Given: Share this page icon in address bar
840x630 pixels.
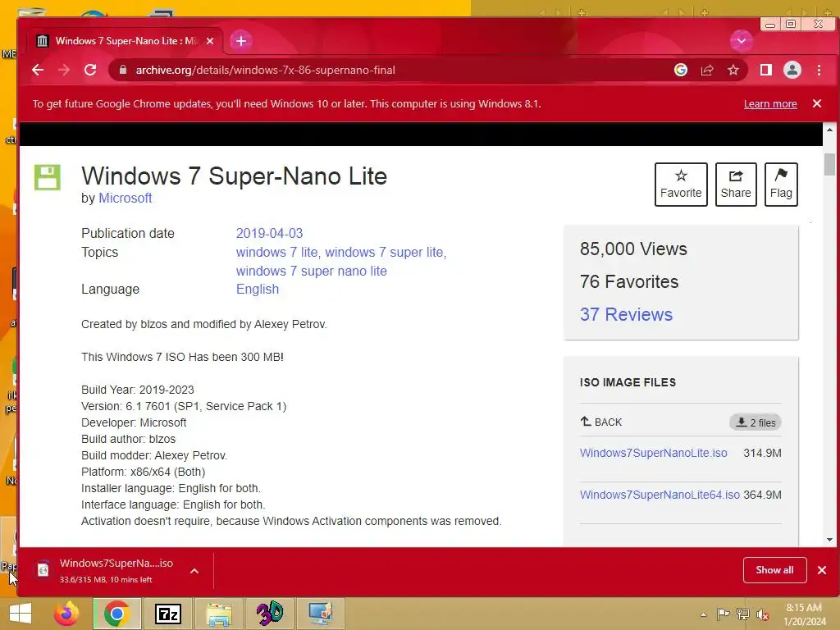Looking at the screenshot, I should click(x=706, y=70).
